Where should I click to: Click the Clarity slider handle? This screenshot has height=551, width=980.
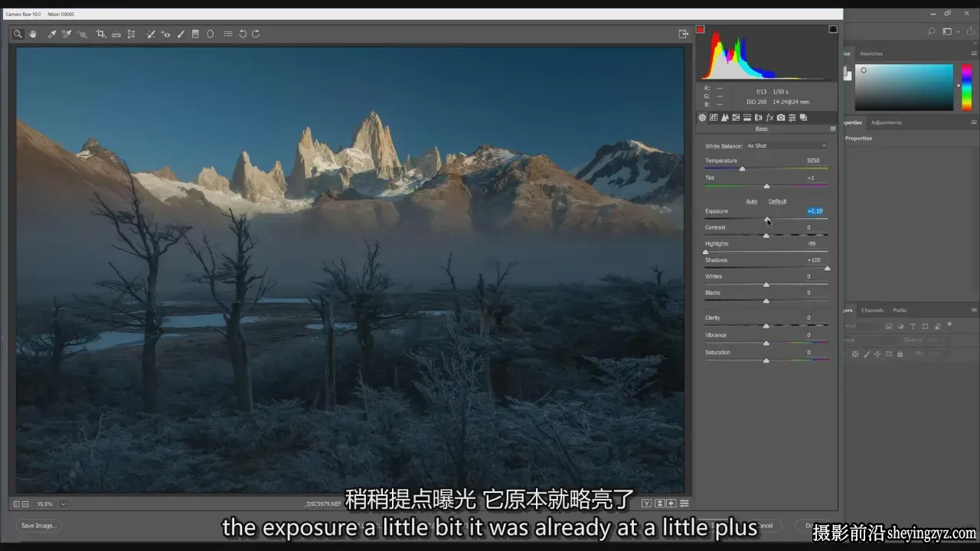coord(766,326)
